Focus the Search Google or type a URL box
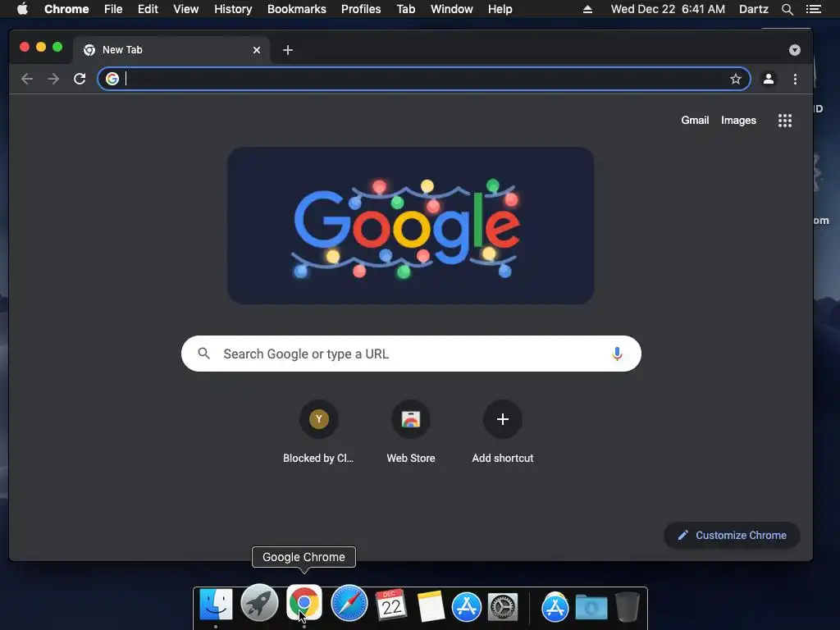This screenshot has width=840, height=630. (x=411, y=354)
